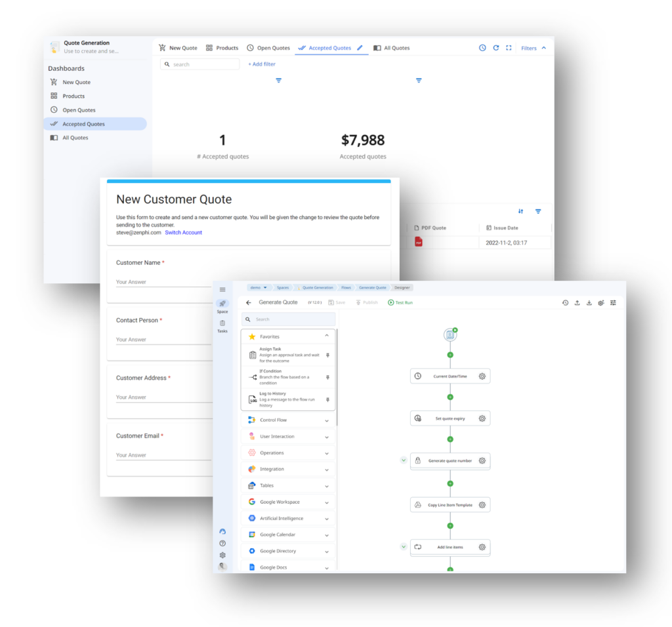Export the flow using the download icon

point(589,302)
